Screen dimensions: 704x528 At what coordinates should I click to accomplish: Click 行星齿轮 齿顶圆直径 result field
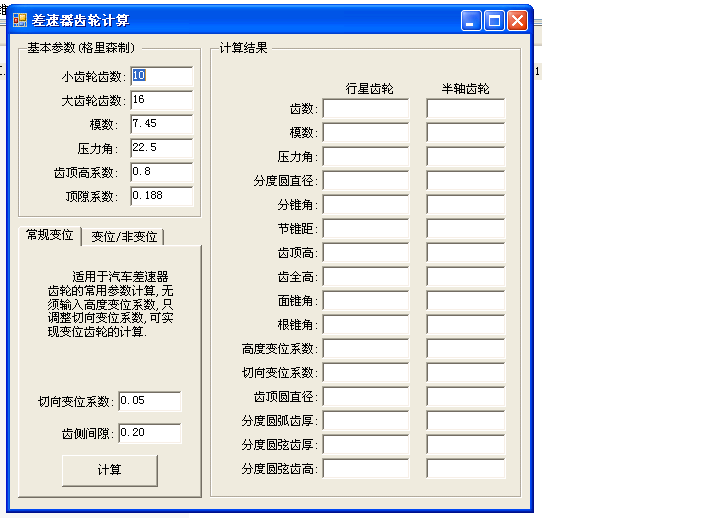(366, 397)
